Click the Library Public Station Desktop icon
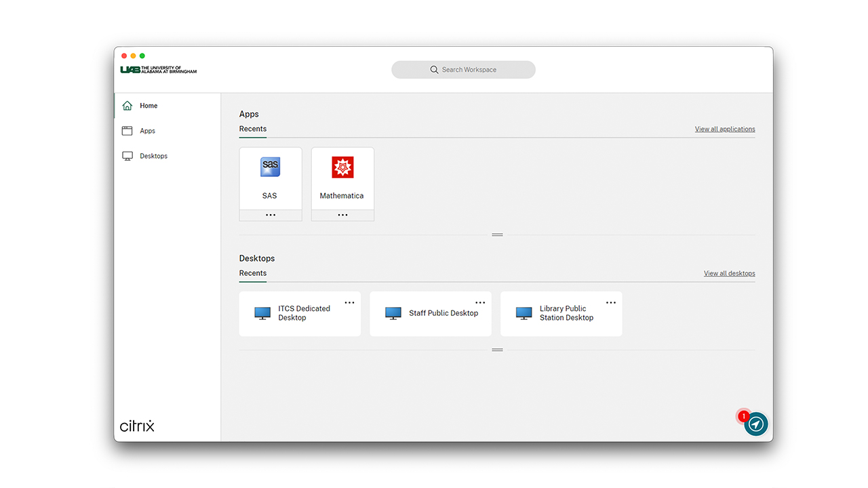 [x=524, y=313]
